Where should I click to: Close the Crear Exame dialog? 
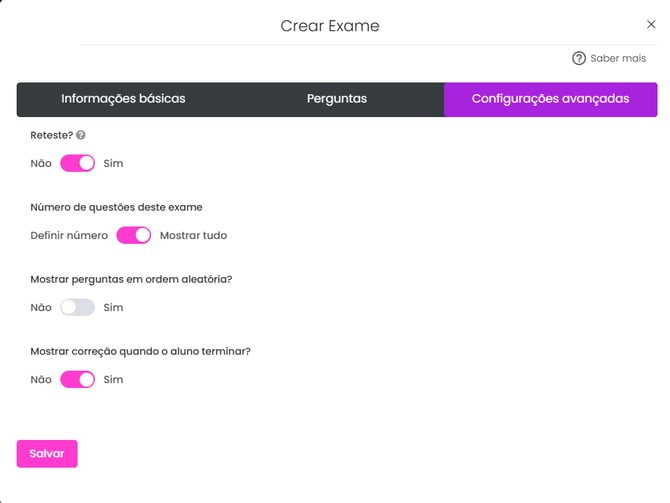click(651, 24)
